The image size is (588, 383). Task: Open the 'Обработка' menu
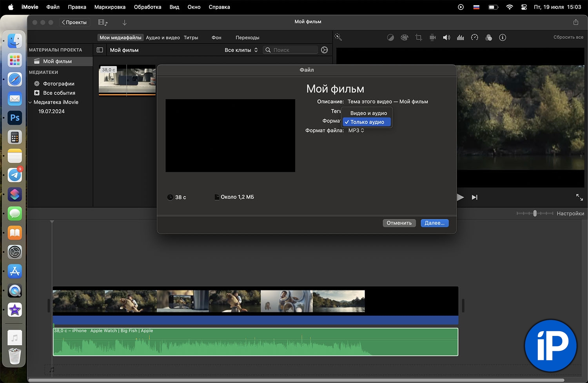tap(147, 7)
